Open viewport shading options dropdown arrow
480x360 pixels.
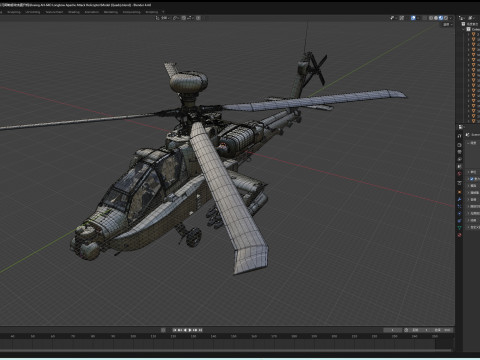(x=451, y=18)
